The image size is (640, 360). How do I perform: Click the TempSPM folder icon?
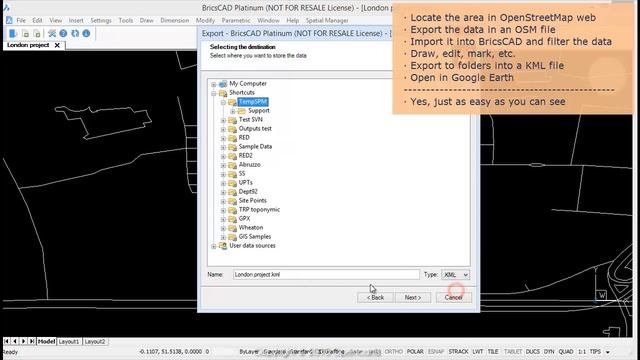pos(232,102)
